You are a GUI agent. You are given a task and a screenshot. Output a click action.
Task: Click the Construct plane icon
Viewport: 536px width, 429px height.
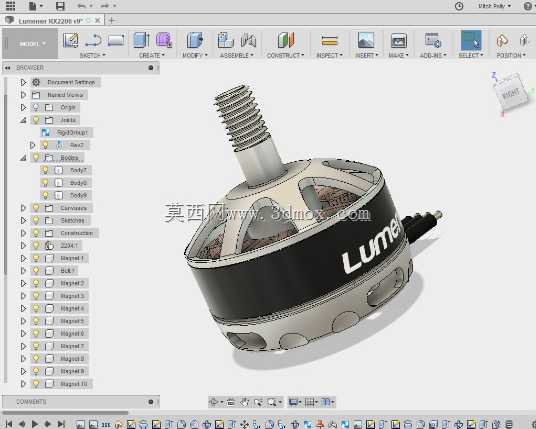286,40
